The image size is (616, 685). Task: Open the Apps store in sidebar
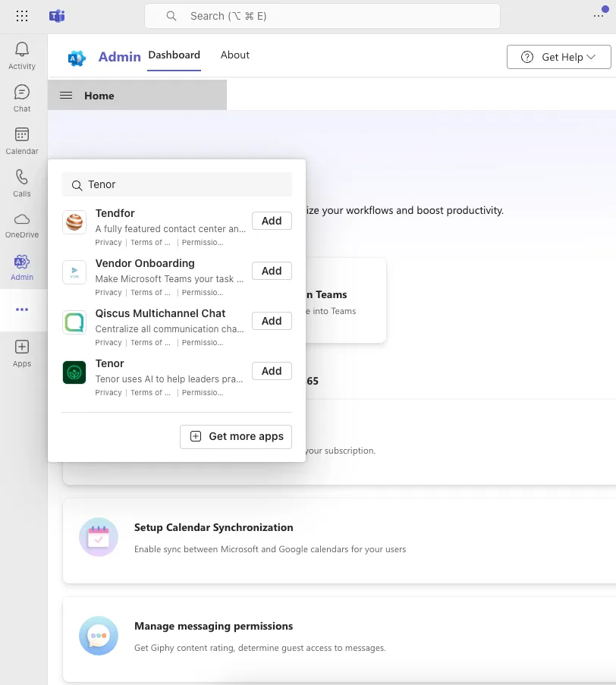coord(22,353)
